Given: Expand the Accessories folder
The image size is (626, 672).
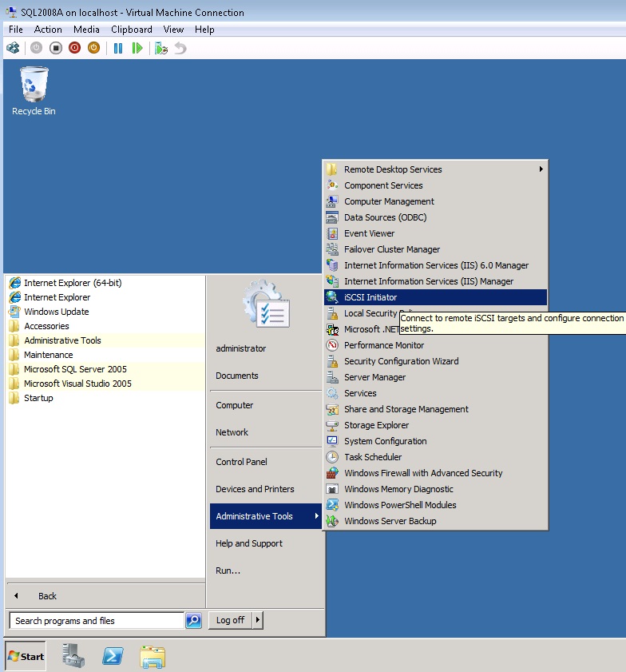Looking at the screenshot, I should pos(106,326).
